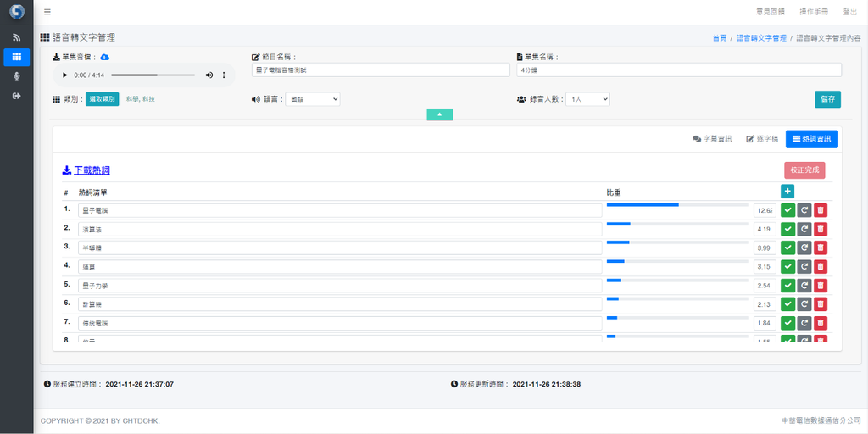Image resolution: width=868 pixels, height=434 pixels.
Task: Click the pink 校正完成 button
Action: point(804,170)
